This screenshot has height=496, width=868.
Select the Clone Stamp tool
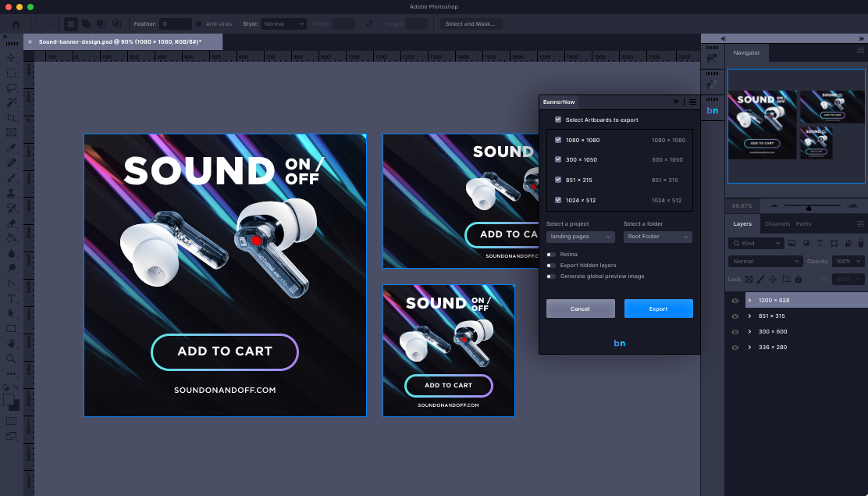point(11,193)
